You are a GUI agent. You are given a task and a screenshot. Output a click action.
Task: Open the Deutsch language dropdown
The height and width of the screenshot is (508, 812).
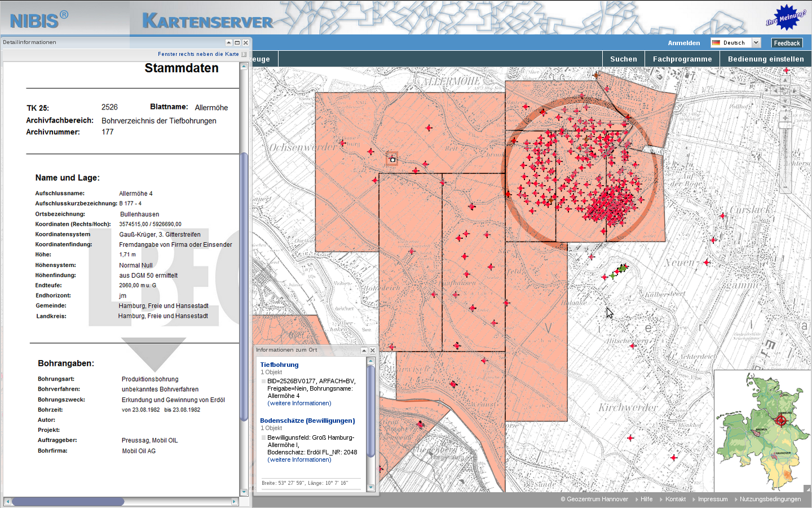pyautogui.click(x=756, y=43)
